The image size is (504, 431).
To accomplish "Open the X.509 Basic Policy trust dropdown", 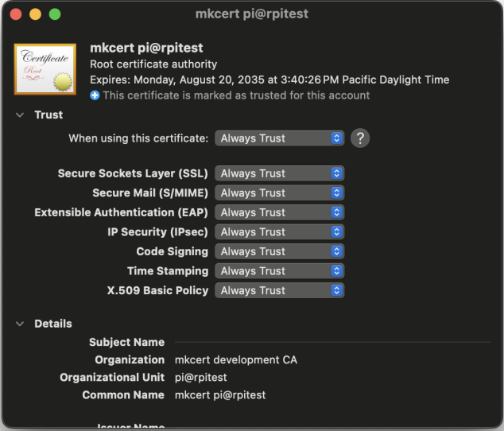I will (x=280, y=290).
